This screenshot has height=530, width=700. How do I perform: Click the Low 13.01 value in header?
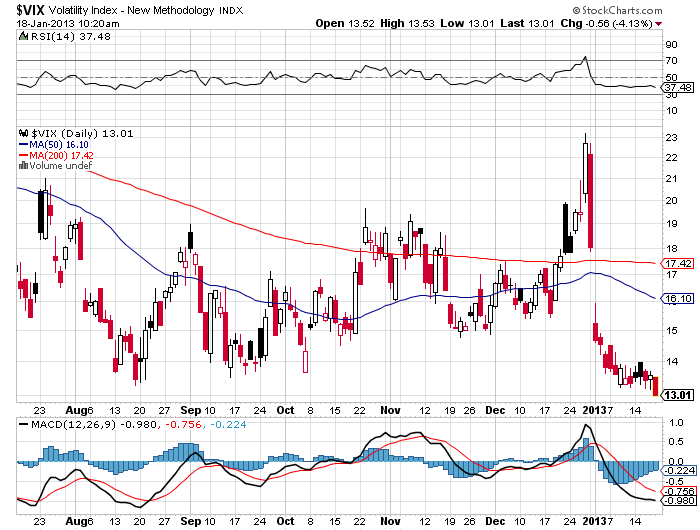tap(481, 23)
